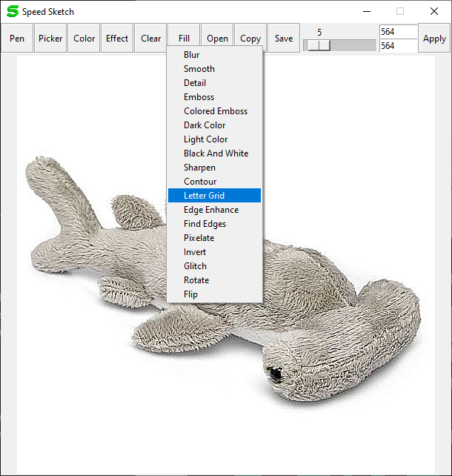The height and width of the screenshot is (476, 452).
Task: Click the Speed Sketch app icon
Action: [x=12, y=12]
